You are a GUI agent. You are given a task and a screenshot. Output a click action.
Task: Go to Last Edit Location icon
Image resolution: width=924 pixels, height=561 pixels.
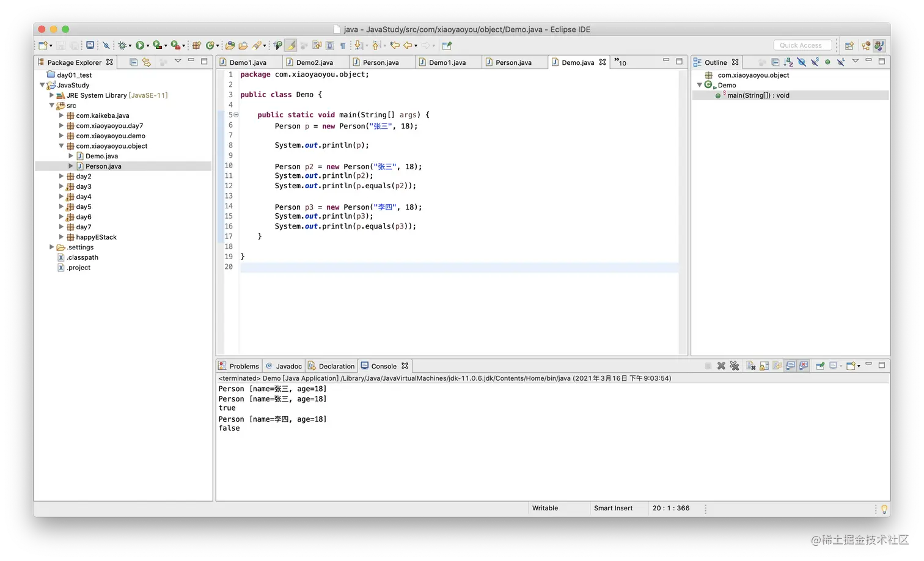pos(395,45)
